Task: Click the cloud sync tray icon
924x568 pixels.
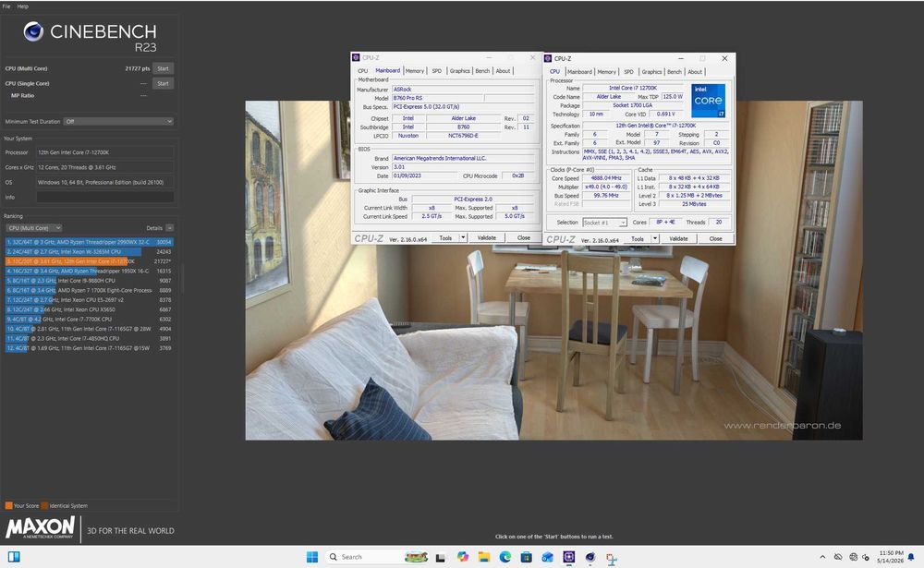Action: pyautogui.click(x=837, y=557)
